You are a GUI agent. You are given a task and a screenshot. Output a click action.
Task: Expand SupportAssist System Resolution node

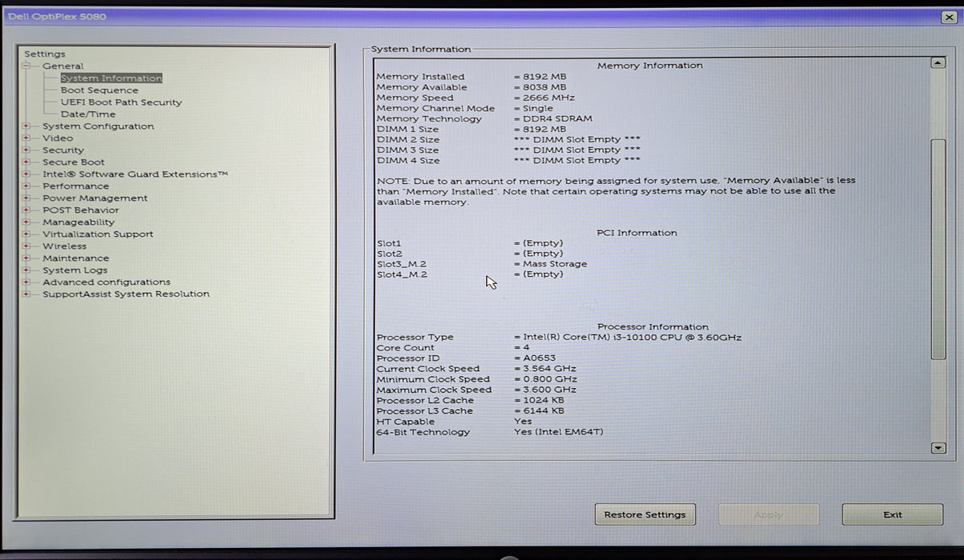pyautogui.click(x=26, y=294)
